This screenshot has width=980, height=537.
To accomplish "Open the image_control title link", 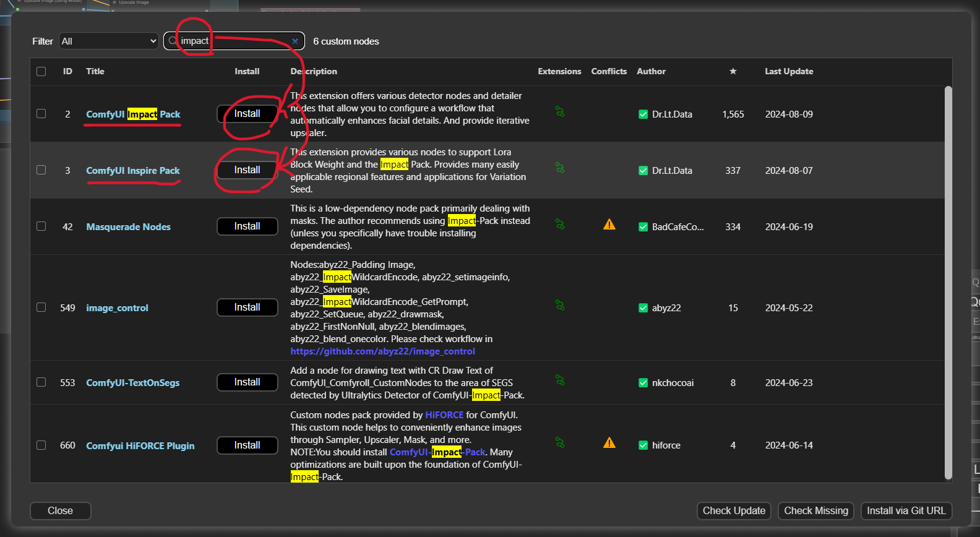I will pos(117,308).
